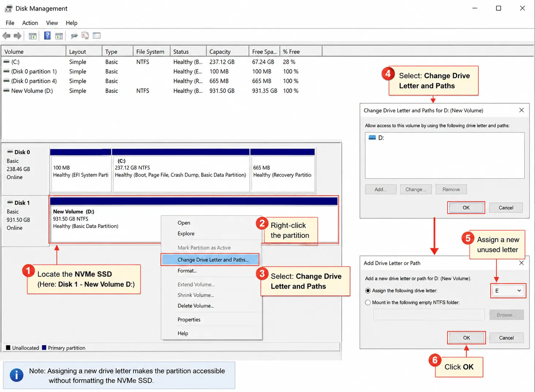This screenshot has width=535, height=392.
Task: Sort by the % Free column header
Action: 301,51
